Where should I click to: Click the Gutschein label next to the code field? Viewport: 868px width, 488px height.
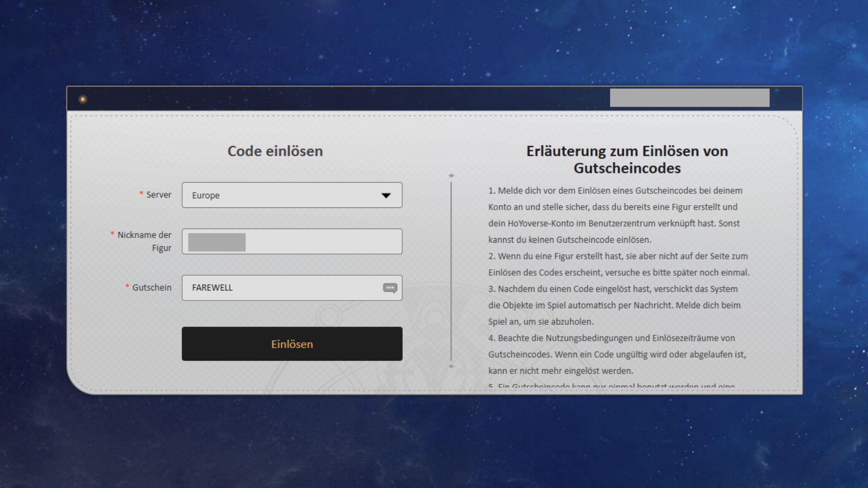click(152, 288)
